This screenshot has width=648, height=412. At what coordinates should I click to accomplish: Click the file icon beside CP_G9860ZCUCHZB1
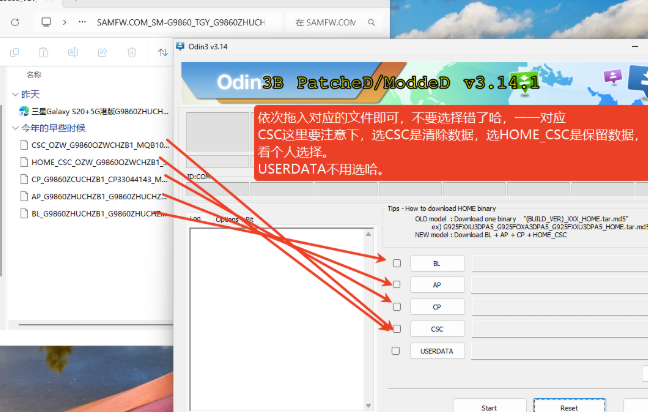(24, 179)
